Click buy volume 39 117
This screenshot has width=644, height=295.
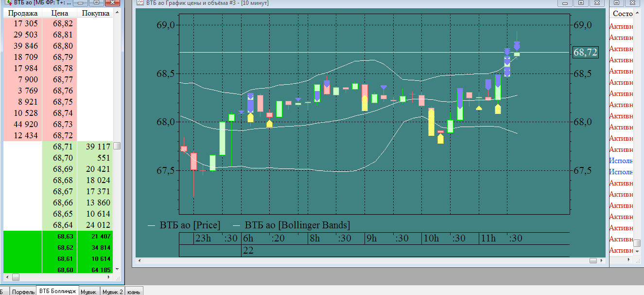95,147
